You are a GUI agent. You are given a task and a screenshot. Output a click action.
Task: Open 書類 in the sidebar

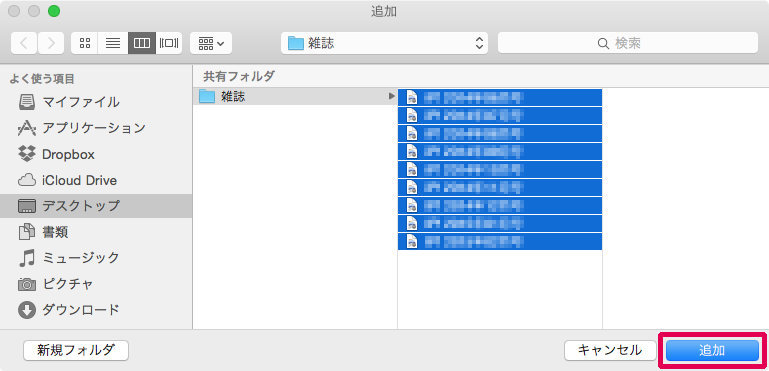pyautogui.click(x=96, y=232)
